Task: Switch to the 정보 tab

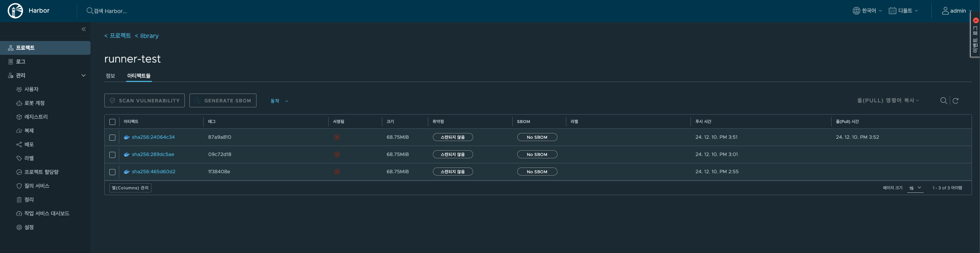Action: click(x=110, y=76)
